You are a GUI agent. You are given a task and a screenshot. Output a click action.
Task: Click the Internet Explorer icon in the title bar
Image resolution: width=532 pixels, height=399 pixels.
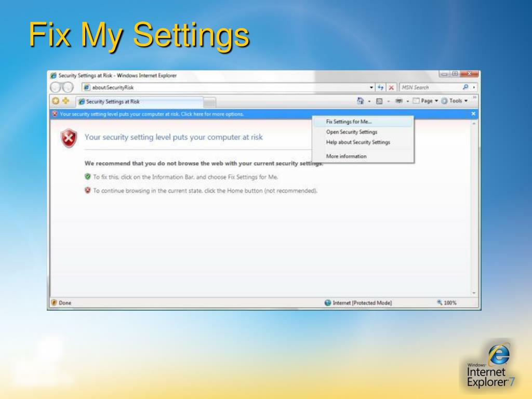[54, 75]
